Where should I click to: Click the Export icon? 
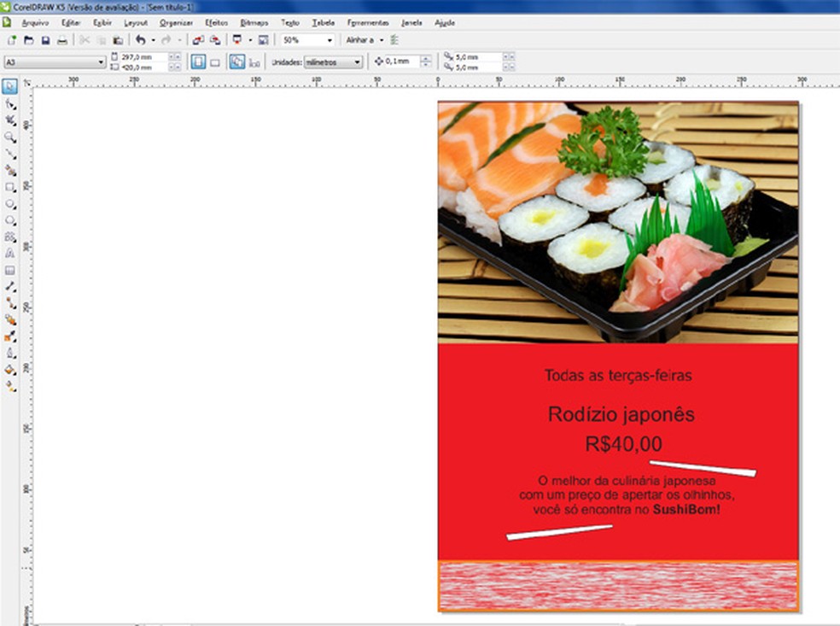(215, 40)
